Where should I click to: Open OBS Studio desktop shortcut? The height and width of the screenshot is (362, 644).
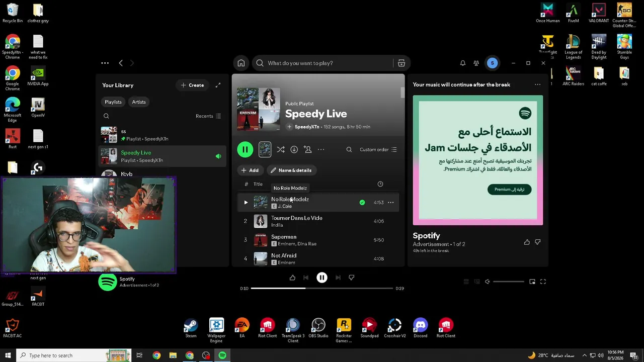tap(318, 329)
